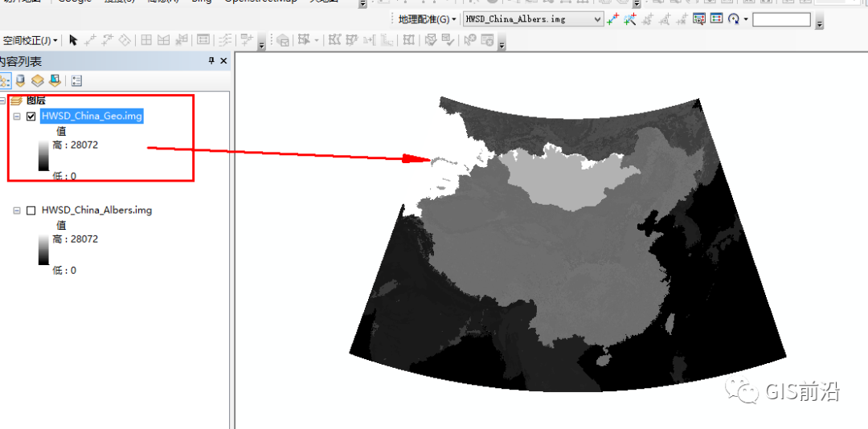Click the Albers layer grayscale color ramp

click(43, 250)
